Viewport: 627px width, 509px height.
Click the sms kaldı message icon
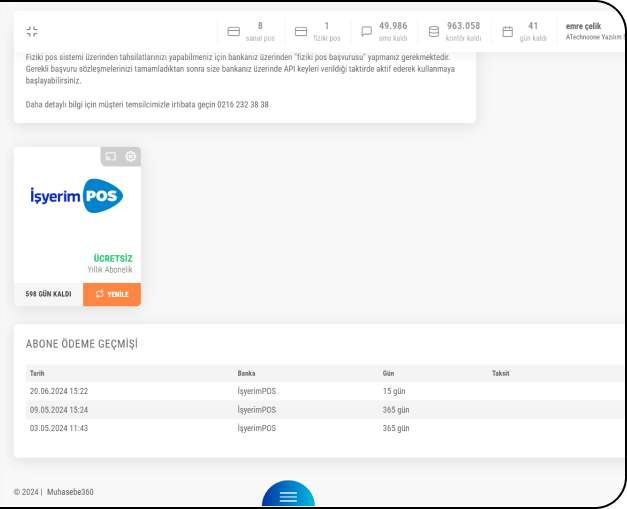(366, 32)
